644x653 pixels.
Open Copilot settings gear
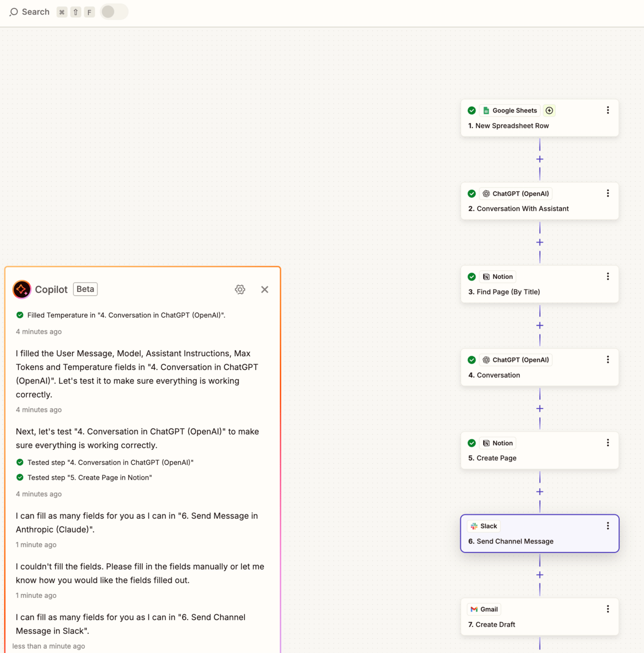240,289
